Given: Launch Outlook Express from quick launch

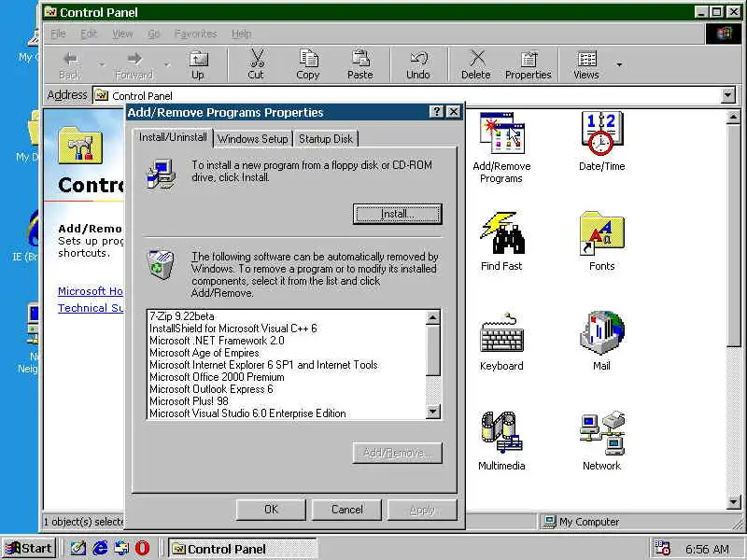Looking at the screenshot, I should point(121,548).
